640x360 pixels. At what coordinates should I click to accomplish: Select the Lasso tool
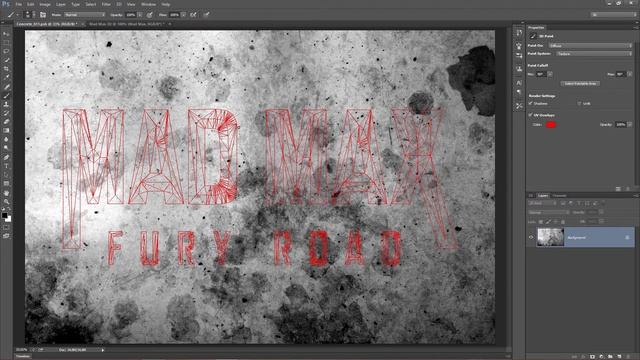pos(6,51)
